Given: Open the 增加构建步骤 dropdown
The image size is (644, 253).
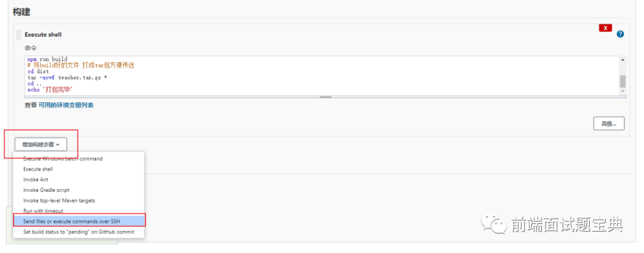Looking at the screenshot, I should pyautogui.click(x=41, y=144).
